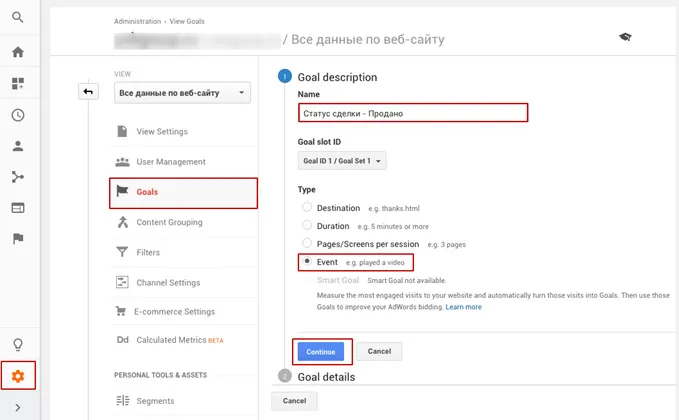Select the Event goal type

click(307, 262)
